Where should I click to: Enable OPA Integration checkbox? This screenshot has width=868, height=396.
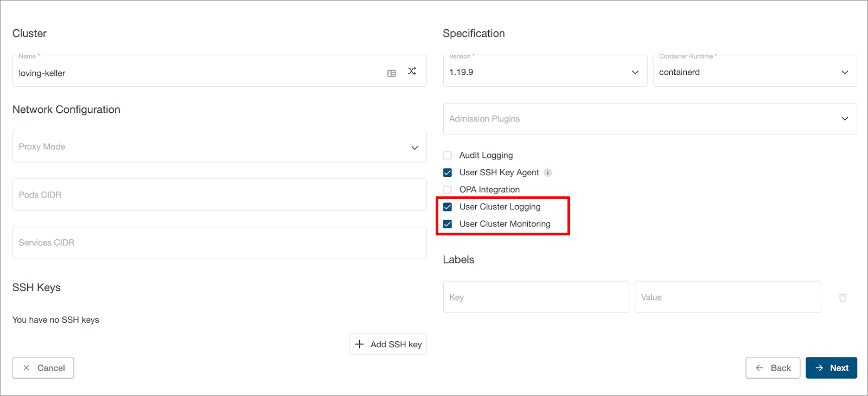point(448,190)
